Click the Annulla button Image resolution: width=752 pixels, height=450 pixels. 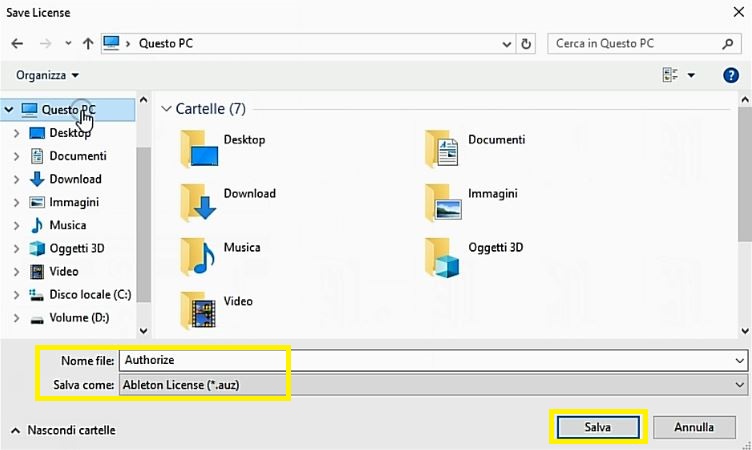(x=694, y=427)
